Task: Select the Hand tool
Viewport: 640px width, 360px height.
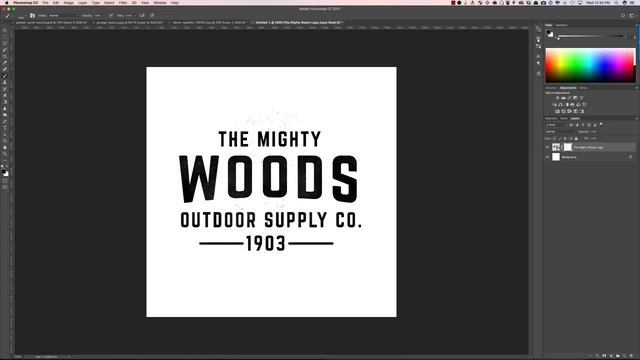Action: click(5, 148)
